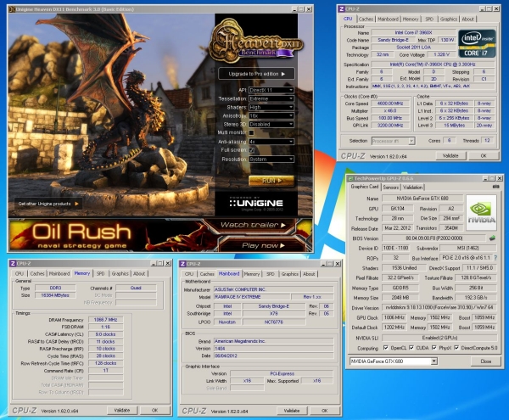This screenshot has width=509, height=420.
Task: Click the GPU Clock 1006 MHz field
Action: point(394,317)
